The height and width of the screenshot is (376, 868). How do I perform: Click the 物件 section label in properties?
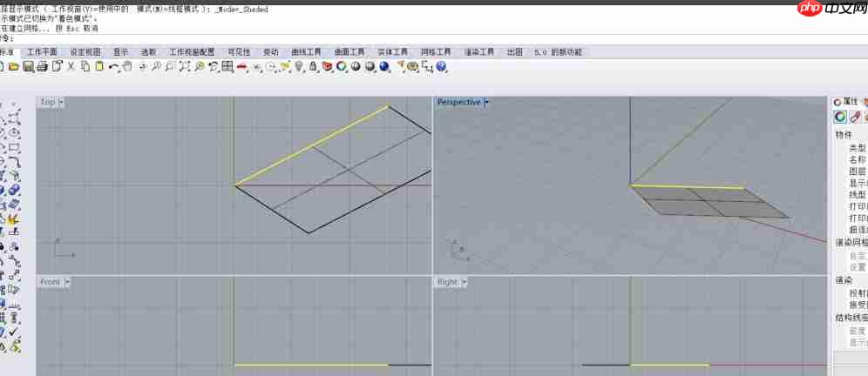(844, 135)
